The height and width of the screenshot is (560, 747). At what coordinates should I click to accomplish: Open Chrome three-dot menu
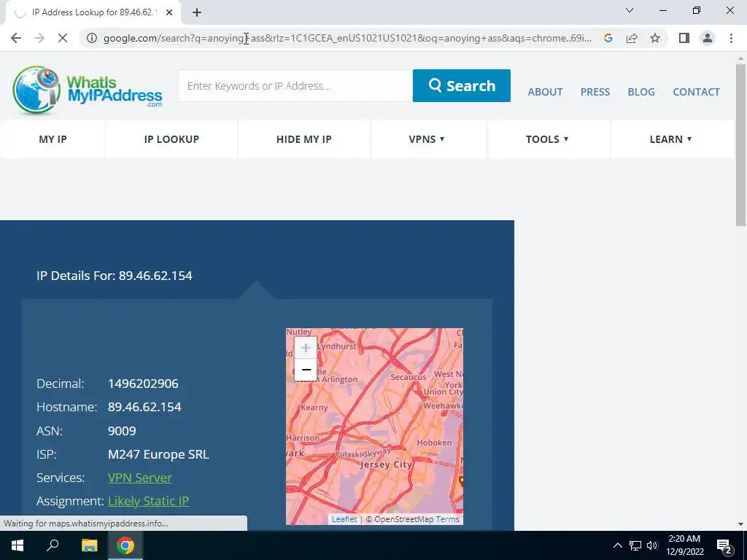(x=731, y=38)
